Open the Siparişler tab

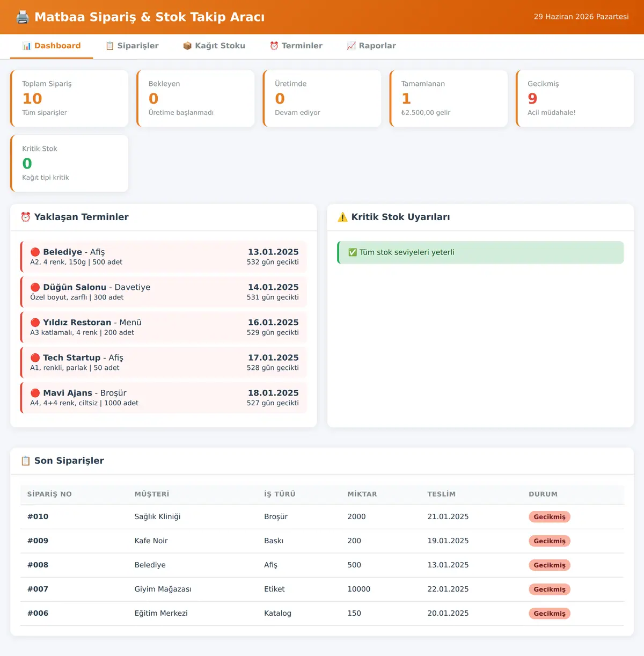[132, 46]
